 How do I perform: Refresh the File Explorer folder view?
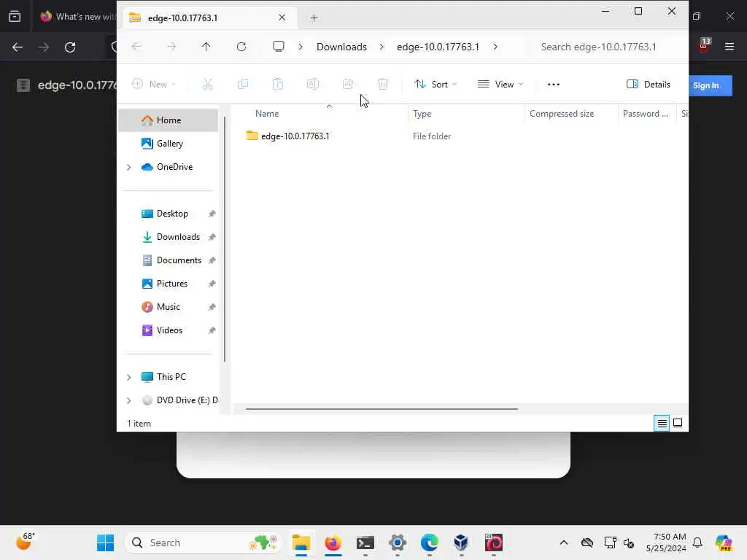[241, 47]
